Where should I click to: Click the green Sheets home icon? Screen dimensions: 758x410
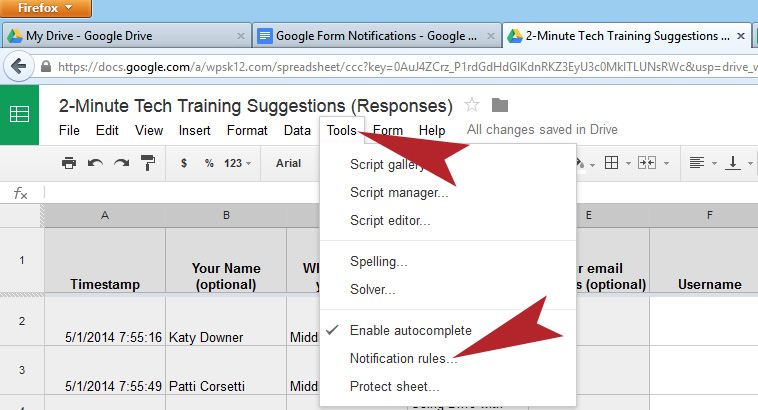point(19,115)
